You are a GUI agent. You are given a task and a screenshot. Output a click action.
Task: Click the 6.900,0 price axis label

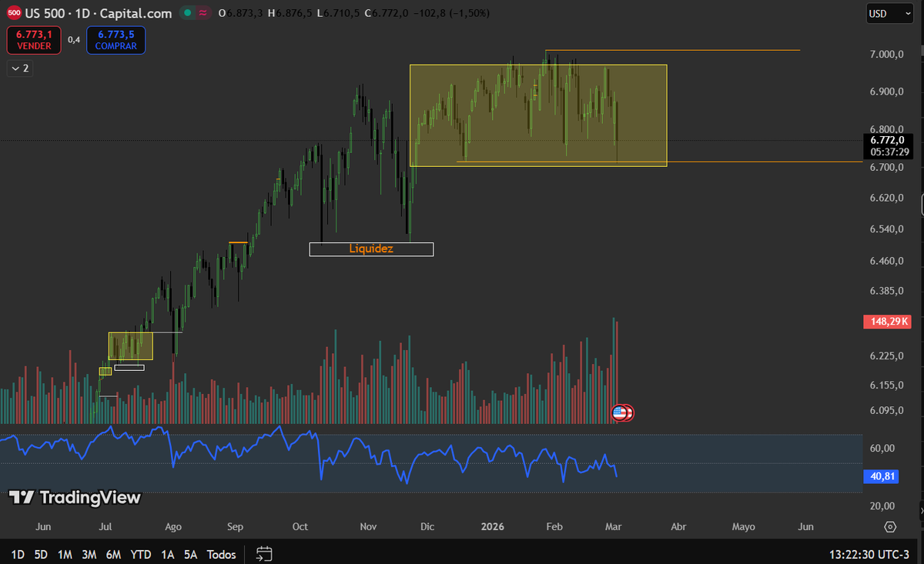click(886, 92)
